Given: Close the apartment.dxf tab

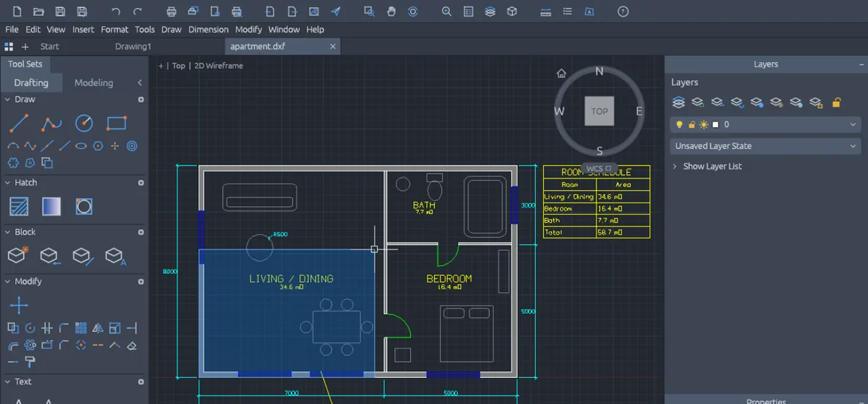Looking at the screenshot, I should (x=333, y=46).
